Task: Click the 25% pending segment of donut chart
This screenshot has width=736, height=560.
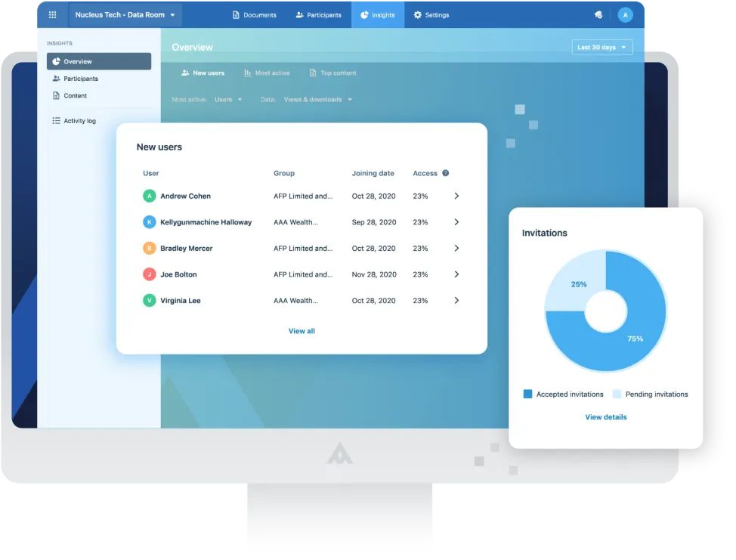Action: pyautogui.click(x=579, y=284)
